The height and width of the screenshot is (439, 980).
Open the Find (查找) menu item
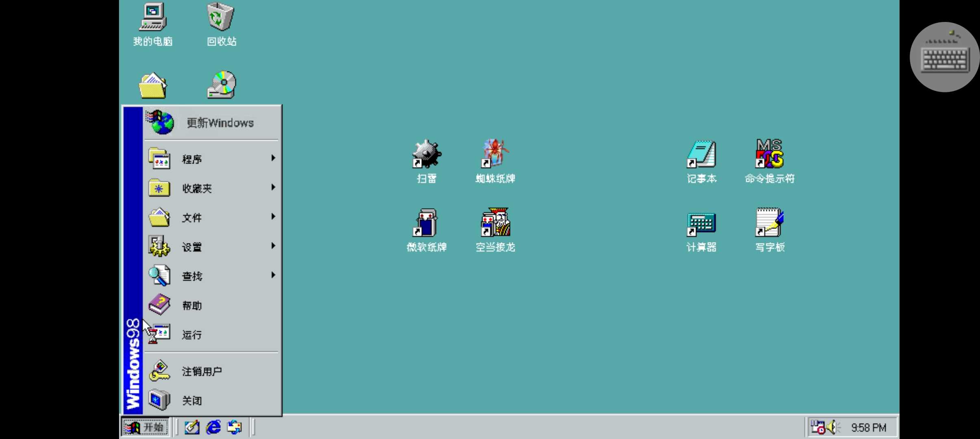(x=211, y=276)
